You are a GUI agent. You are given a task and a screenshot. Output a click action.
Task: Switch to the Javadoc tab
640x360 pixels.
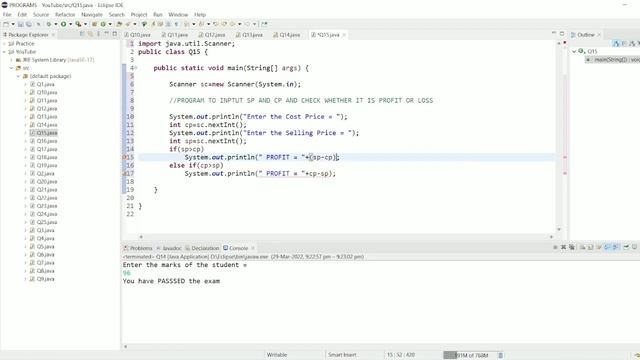(x=169, y=248)
